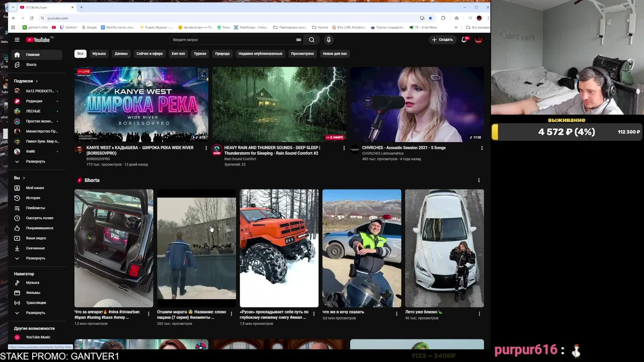Screen dimensions: 644x362
Task: Go to Главная in the sidebar
Action: pos(36,54)
